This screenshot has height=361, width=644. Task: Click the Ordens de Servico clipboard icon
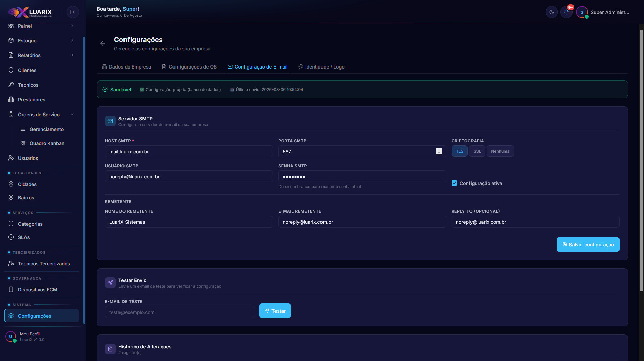pyautogui.click(x=11, y=114)
